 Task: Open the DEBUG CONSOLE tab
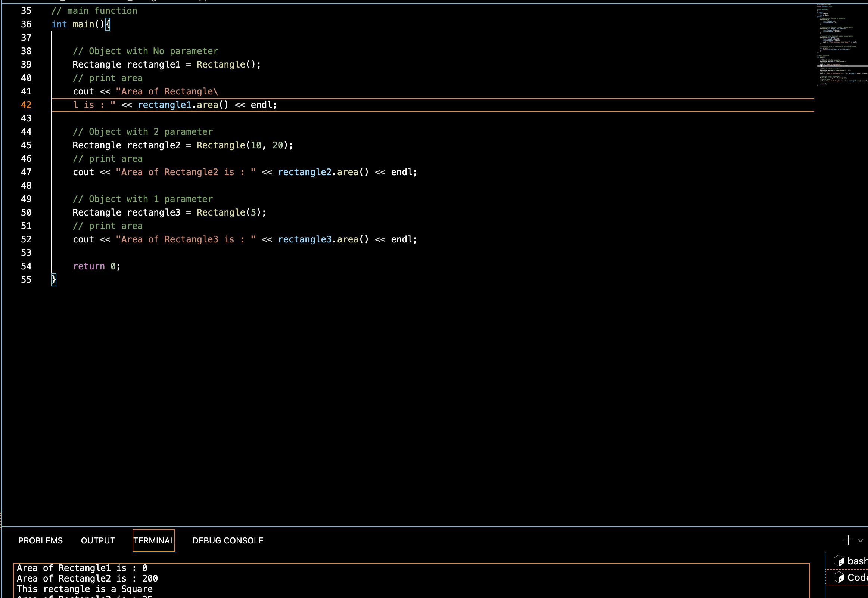(228, 541)
